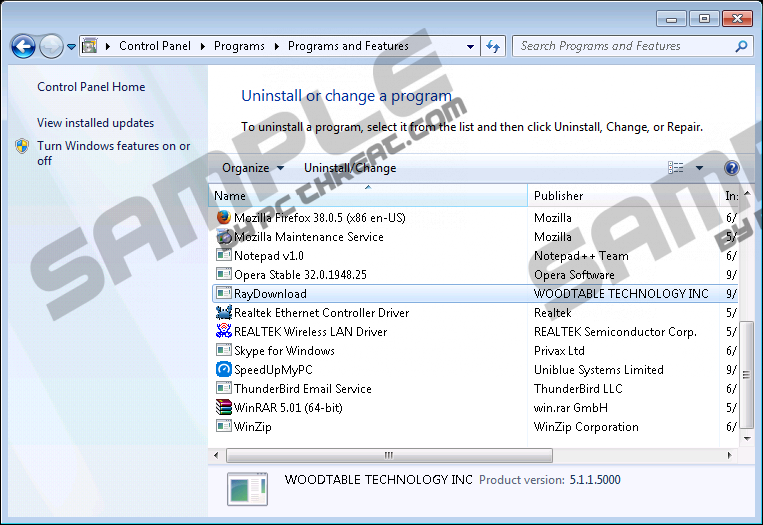The image size is (763, 525).
Task: Expand arrow after Control Panel breadcrumb
Action: coord(202,47)
